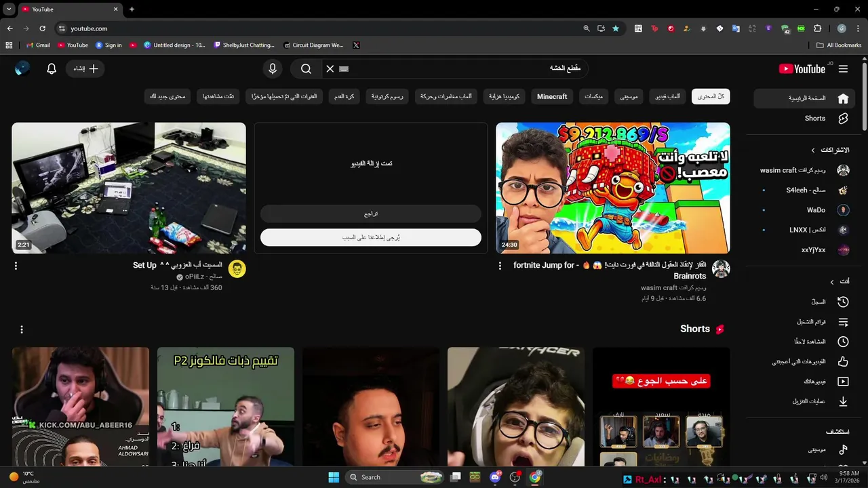
Task: Open Discord from the taskbar
Action: point(495,477)
